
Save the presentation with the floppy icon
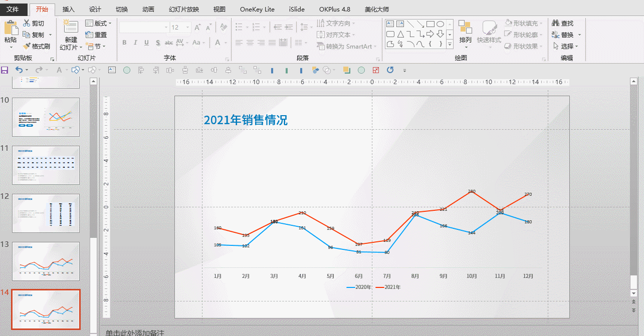(5, 70)
